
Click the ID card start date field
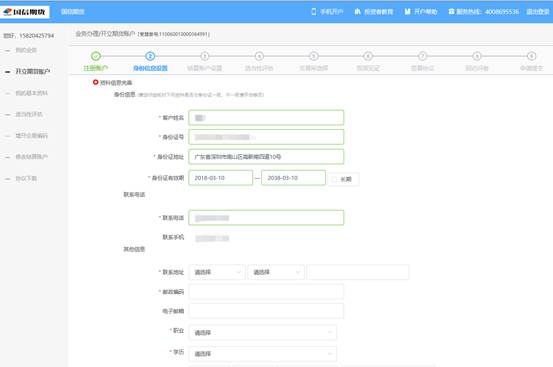pyautogui.click(x=221, y=178)
